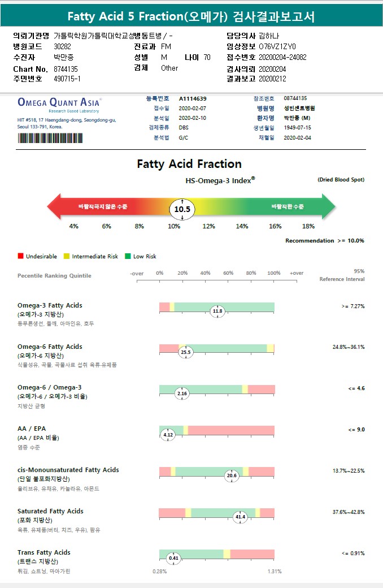Click the 20.6 cis-Monounsaturated marker
383x588 pixels.
(x=232, y=476)
